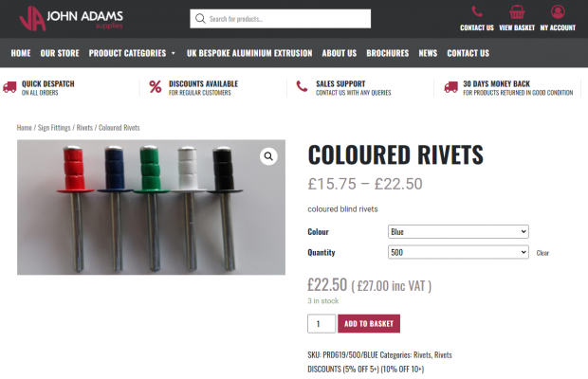Click the Quick Despatch truck icon
This screenshot has width=588, height=379.
pos(9,87)
